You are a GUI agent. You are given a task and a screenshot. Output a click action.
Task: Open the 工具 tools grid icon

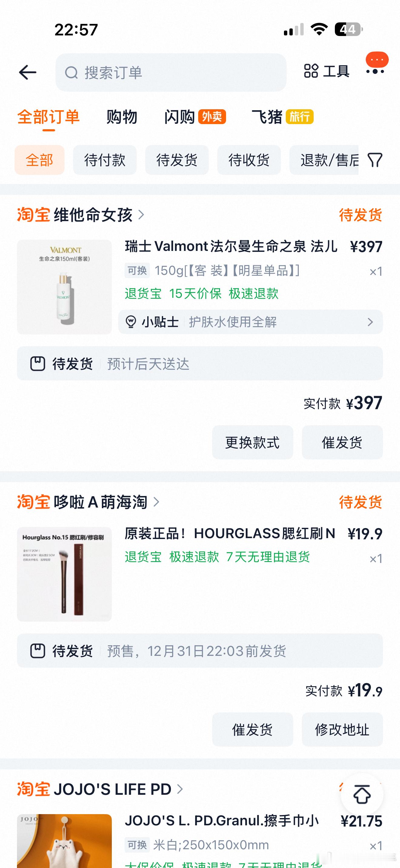point(311,71)
